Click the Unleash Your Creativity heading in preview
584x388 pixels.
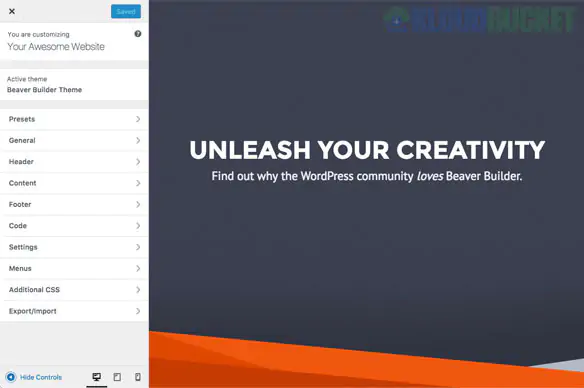pos(367,150)
